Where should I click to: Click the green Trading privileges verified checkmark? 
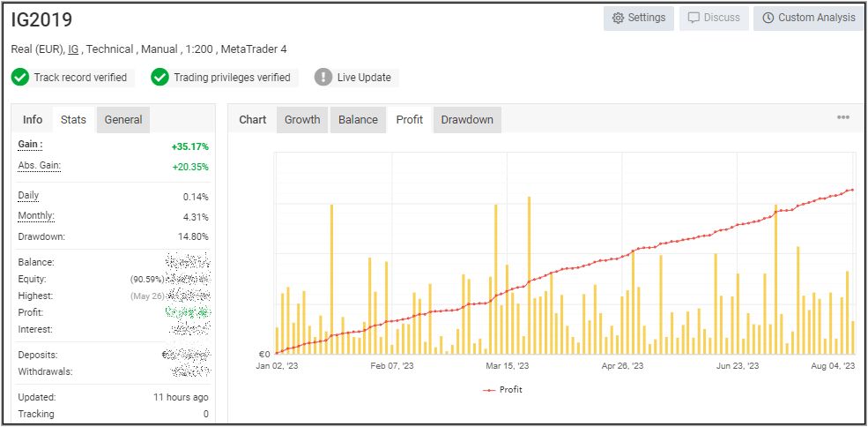pos(160,78)
